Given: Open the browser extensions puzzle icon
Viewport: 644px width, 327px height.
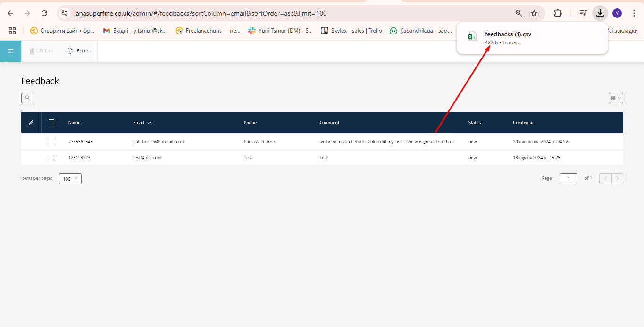Looking at the screenshot, I should click(558, 13).
